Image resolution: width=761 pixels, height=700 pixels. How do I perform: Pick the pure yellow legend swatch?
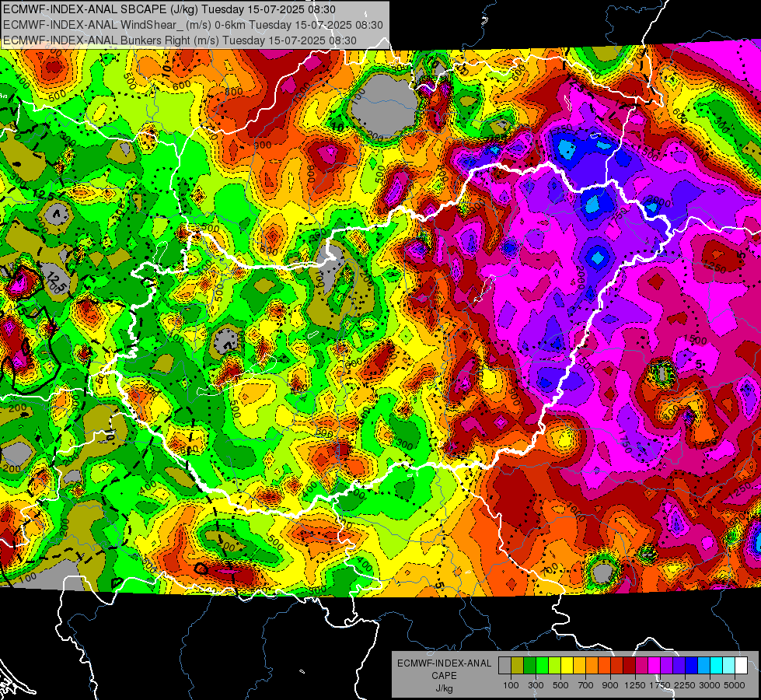(567, 666)
